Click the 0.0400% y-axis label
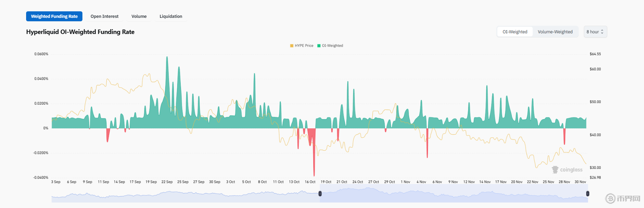 tap(41, 79)
